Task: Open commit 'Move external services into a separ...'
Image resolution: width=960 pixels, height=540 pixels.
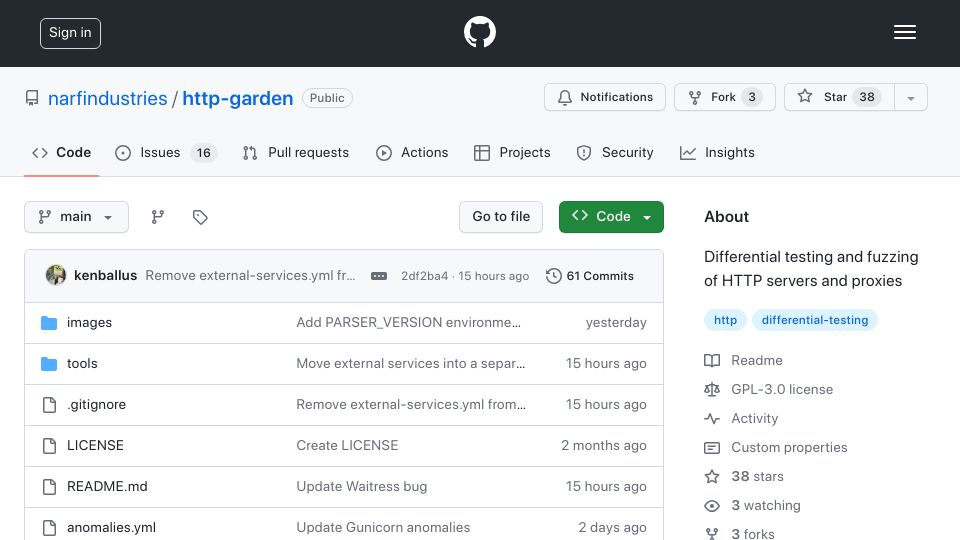Action: pos(411,364)
